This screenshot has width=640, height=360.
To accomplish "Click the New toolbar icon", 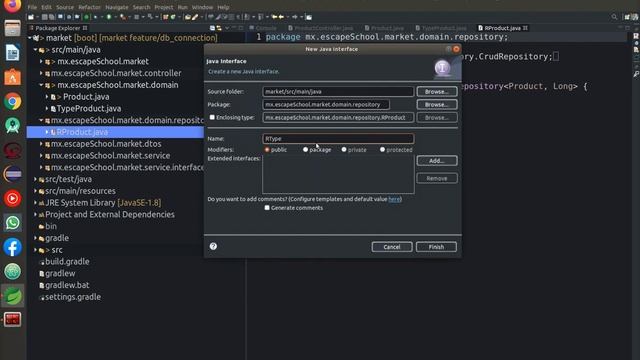I will [31, 17].
